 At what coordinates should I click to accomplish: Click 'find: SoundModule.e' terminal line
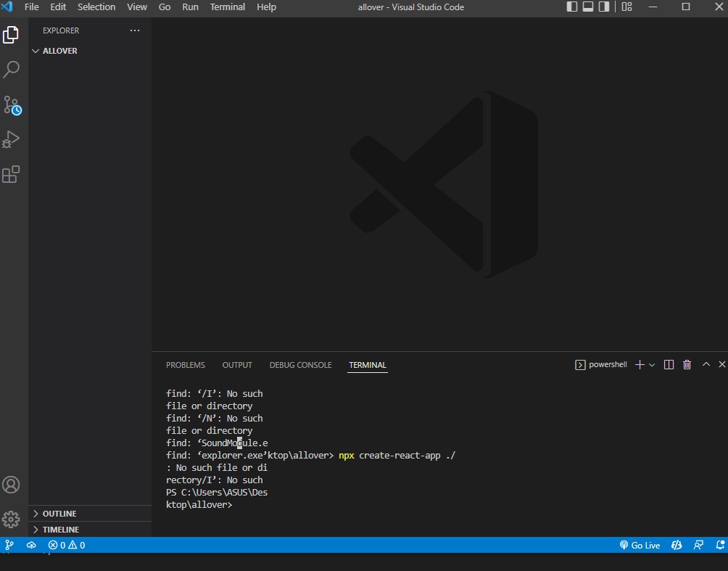click(x=217, y=443)
